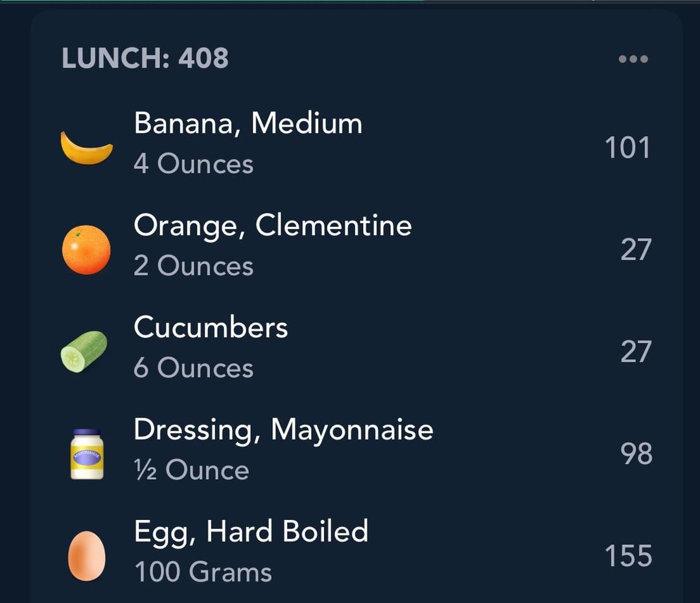
Task: Click the hard boiled egg icon
Action: [x=87, y=556]
